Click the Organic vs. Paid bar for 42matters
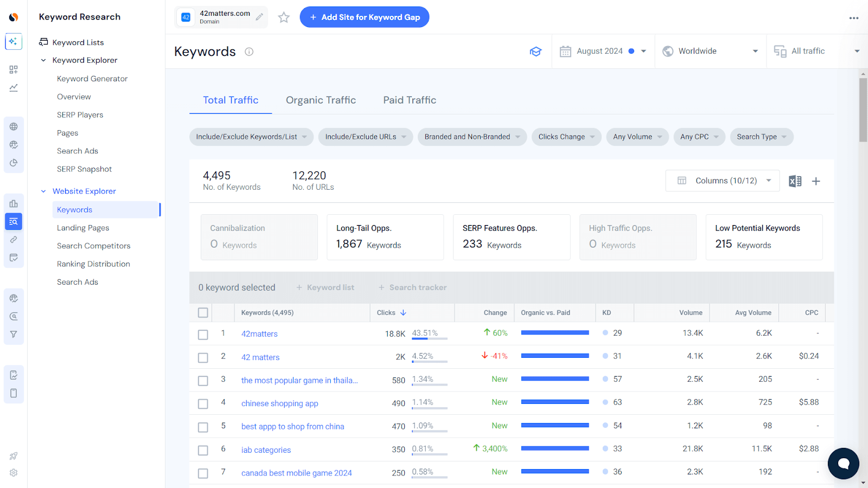868x488 pixels. click(x=554, y=332)
